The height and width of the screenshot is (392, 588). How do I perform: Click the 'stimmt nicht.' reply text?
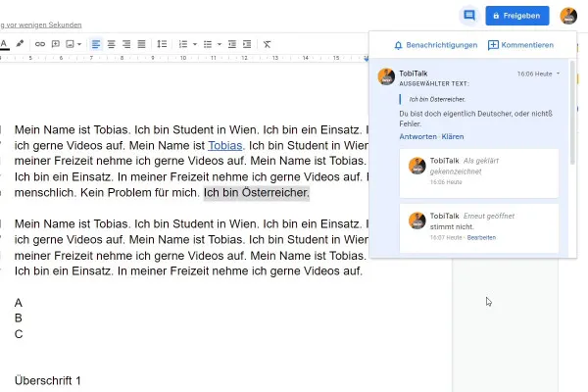tap(452, 227)
